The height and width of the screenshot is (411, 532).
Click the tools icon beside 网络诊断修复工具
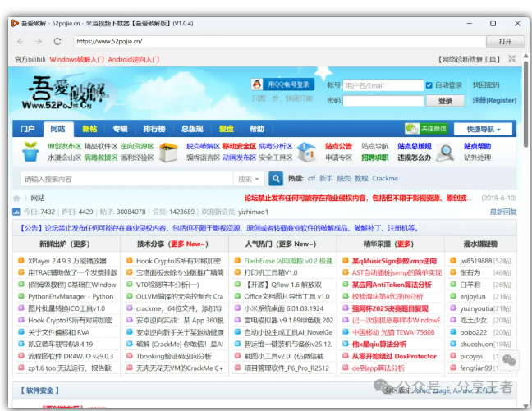coord(512,59)
